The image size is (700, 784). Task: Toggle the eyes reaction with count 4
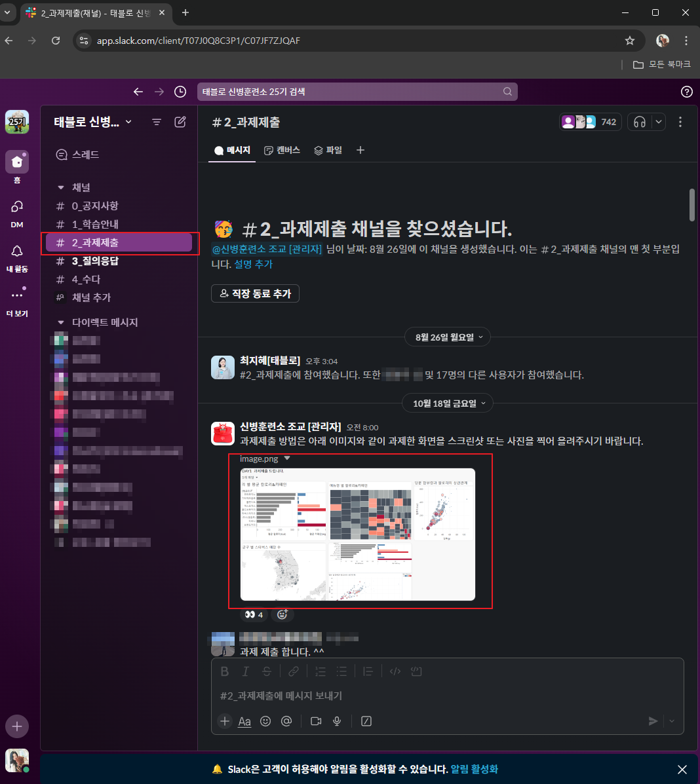click(254, 614)
